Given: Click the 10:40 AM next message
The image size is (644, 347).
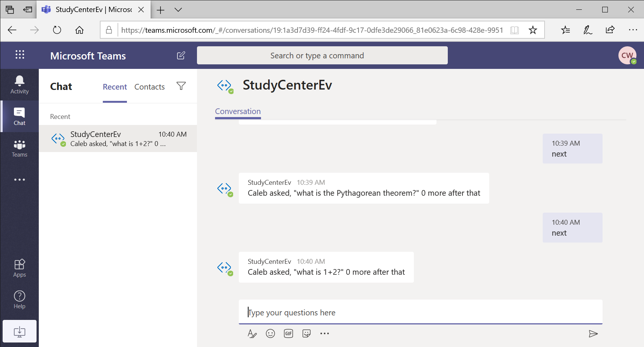Looking at the screenshot, I should pyautogui.click(x=572, y=228).
